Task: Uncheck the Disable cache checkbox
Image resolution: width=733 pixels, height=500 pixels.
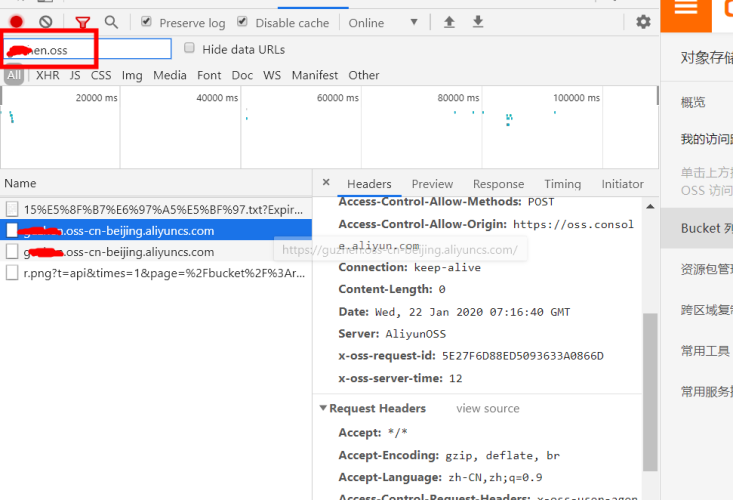Action: point(242,22)
